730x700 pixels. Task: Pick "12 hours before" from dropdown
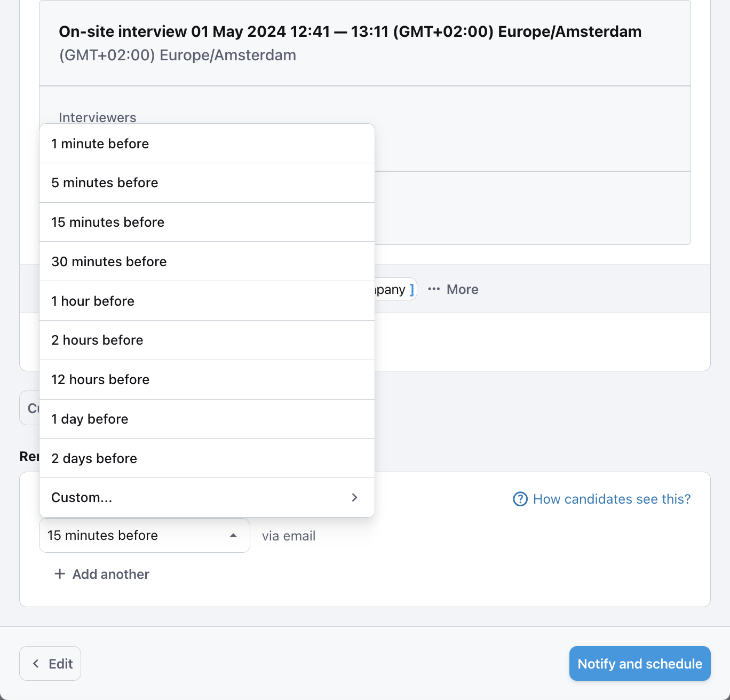207,380
